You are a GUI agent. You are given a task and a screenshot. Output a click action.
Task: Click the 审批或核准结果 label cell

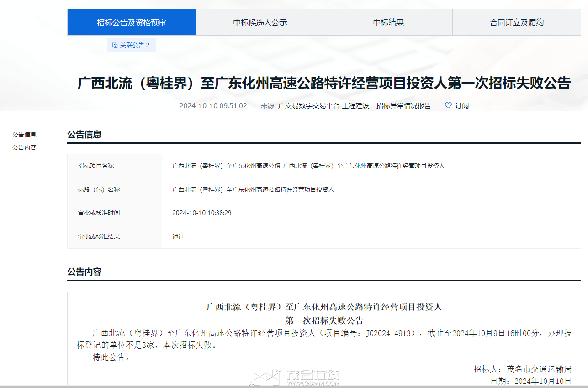pyautogui.click(x=115, y=236)
